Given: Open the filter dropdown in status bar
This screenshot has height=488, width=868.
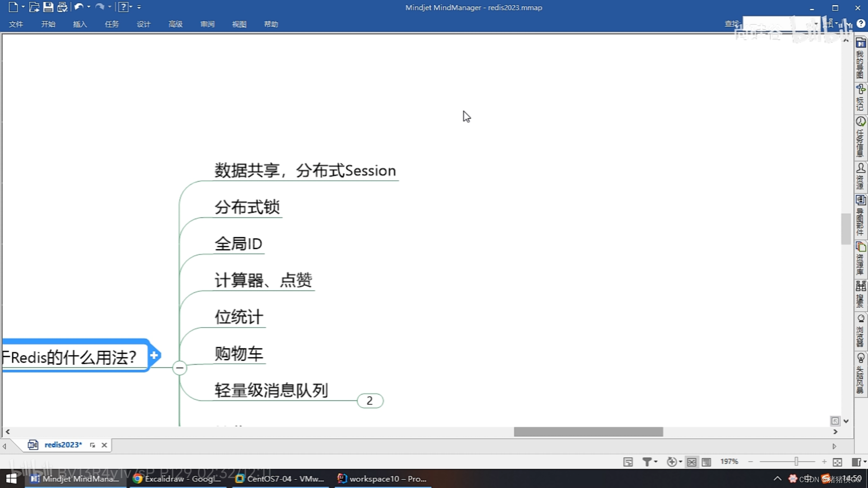Looking at the screenshot, I should point(650,462).
